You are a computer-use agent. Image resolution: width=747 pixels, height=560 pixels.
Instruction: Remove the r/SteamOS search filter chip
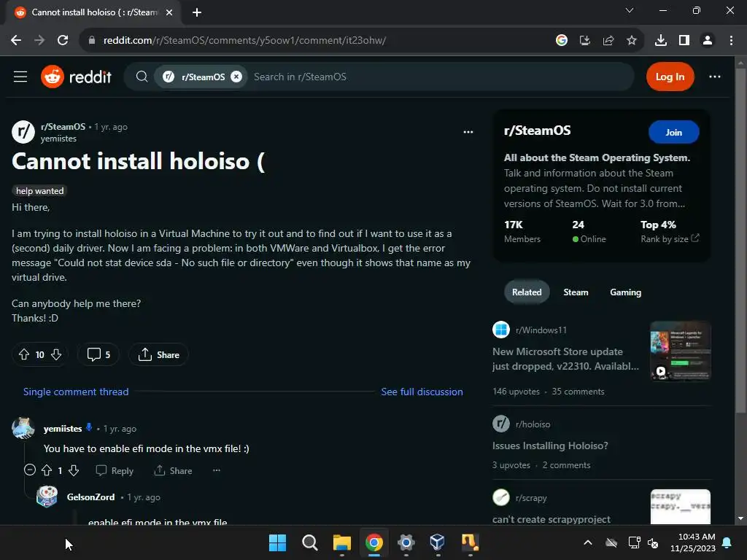(236, 77)
